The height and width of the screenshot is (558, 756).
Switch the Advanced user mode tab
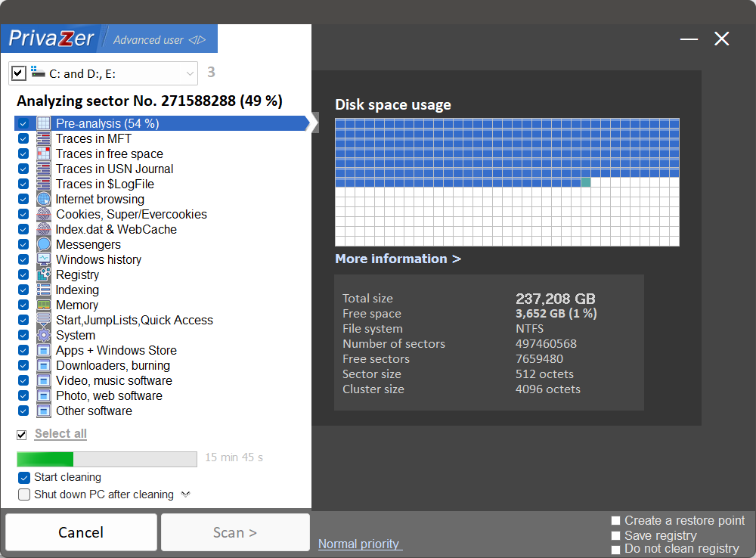(159, 39)
